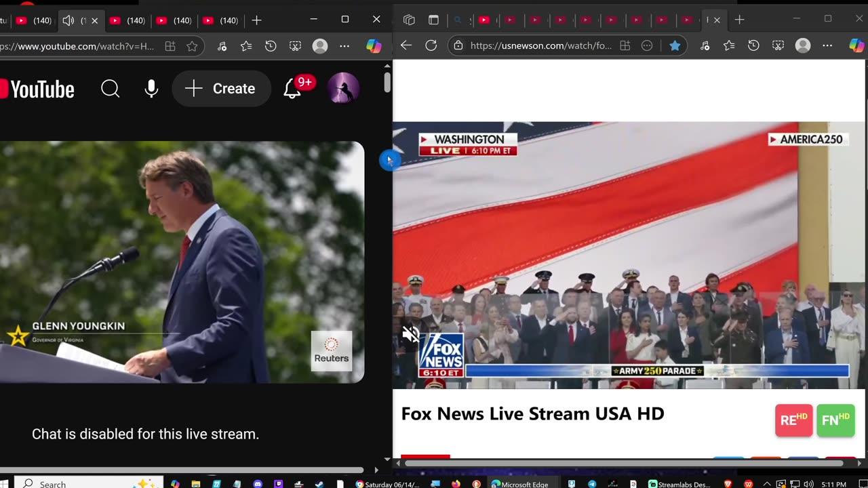The image size is (868, 488).
Task: Close the active tab in right Edge window
Action: click(x=717, y=20)
